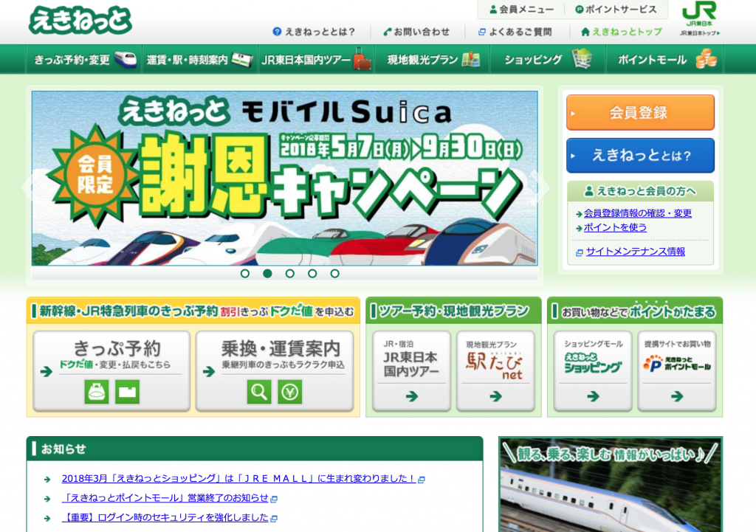
Task: Click the 乗換・運賃案内 panel title
Action: [281, 348]
